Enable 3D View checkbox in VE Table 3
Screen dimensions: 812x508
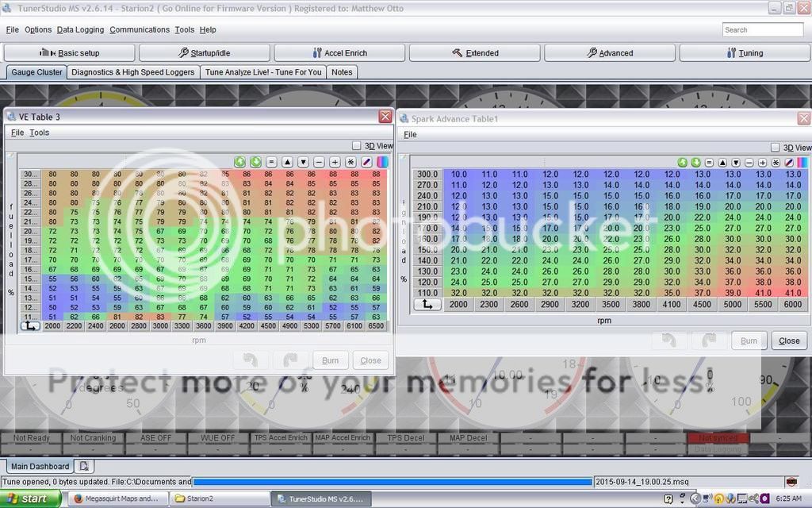(356, 146)
